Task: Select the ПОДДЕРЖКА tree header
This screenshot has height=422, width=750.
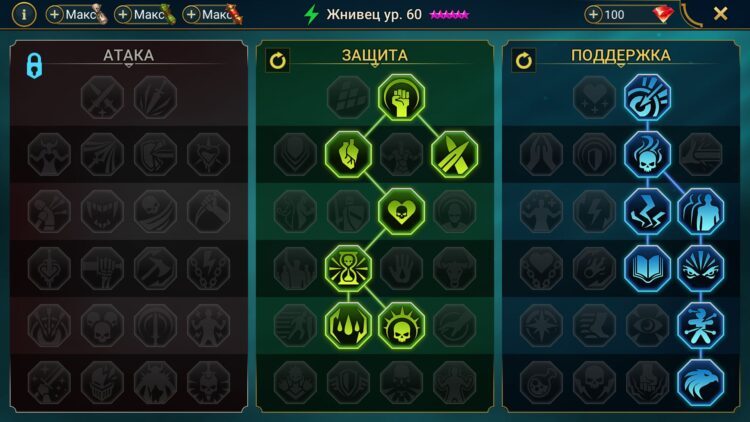Action: (620, 56)
